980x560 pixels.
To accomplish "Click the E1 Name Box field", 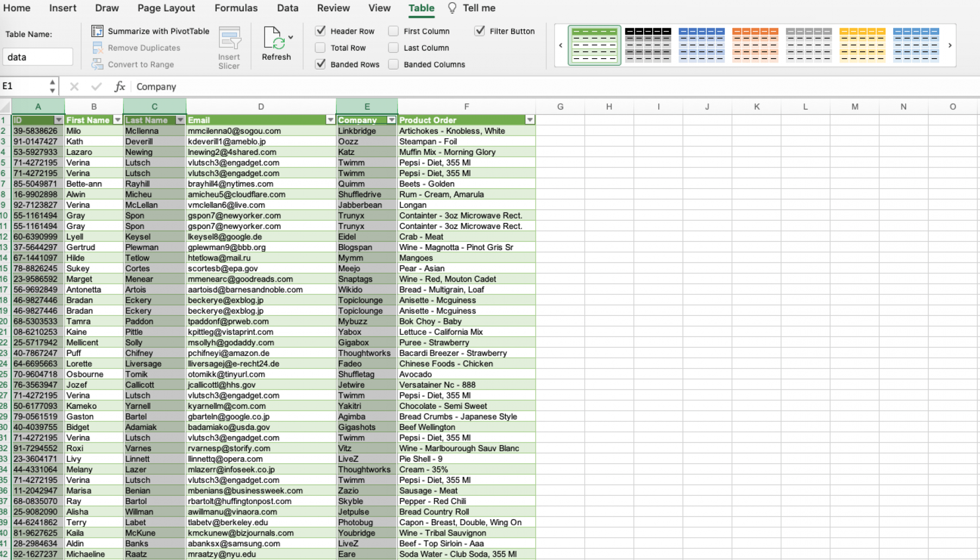I will [24, 86].
